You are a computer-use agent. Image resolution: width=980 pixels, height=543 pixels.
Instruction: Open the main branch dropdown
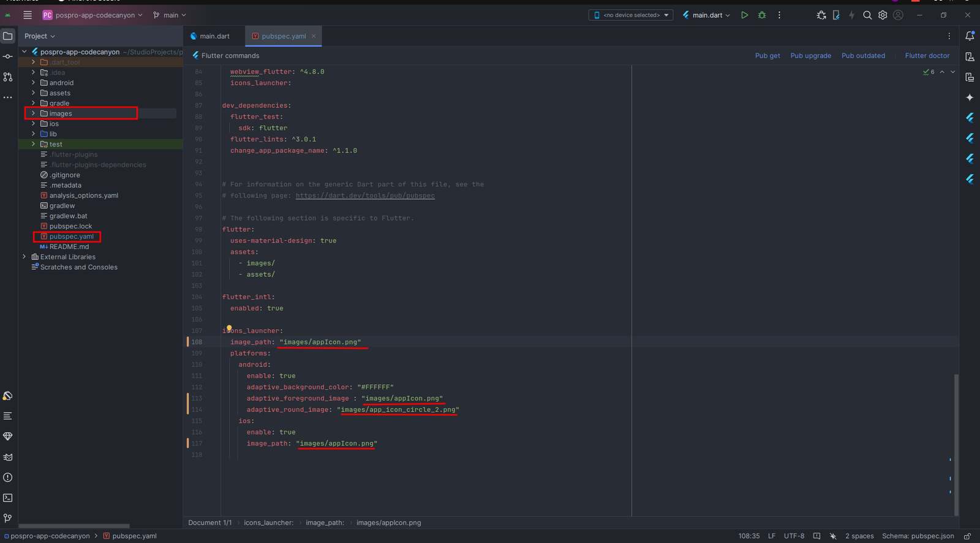click(x=170, y=15)
